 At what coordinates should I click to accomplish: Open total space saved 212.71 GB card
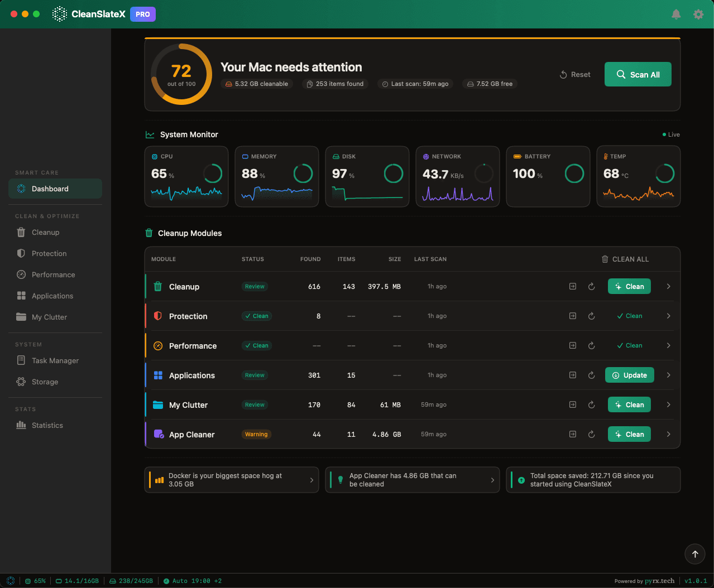593,480
